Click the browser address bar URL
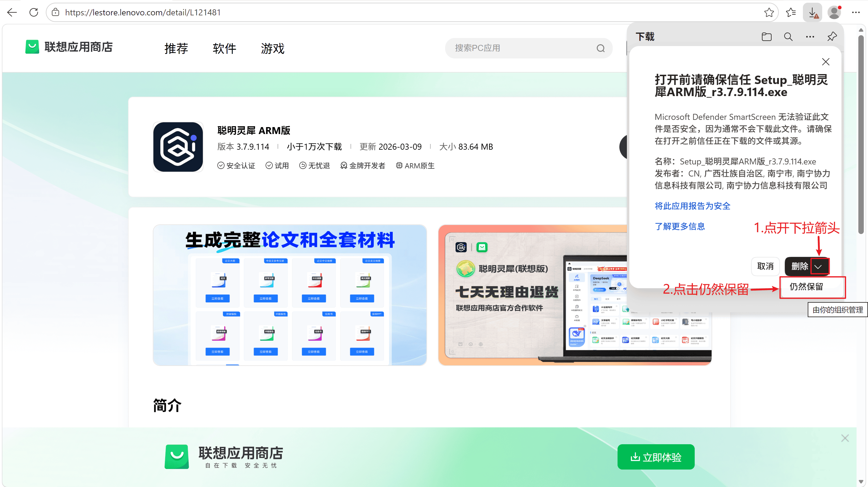 tap(143, 12)
